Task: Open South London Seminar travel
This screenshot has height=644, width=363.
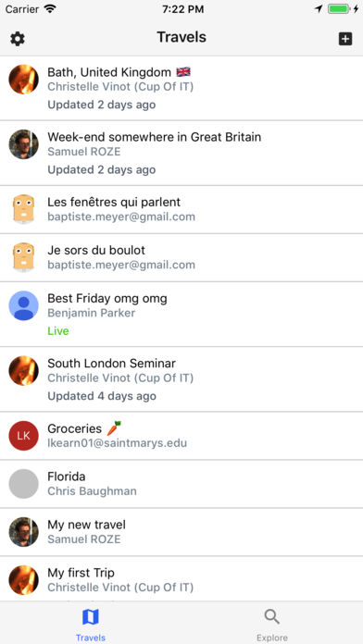Action: tap(181, 379)
